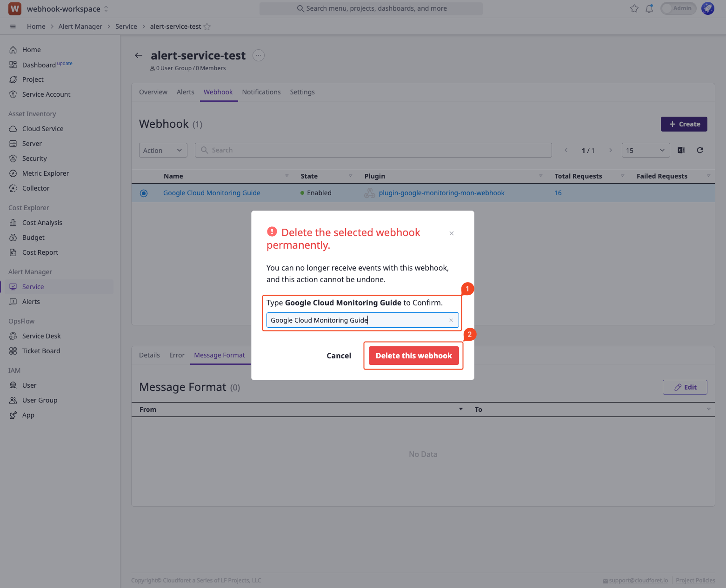This screenshot has width=726, height=588.
Task: Collapse the sidebar with hamburger icon
Action: 13,26
